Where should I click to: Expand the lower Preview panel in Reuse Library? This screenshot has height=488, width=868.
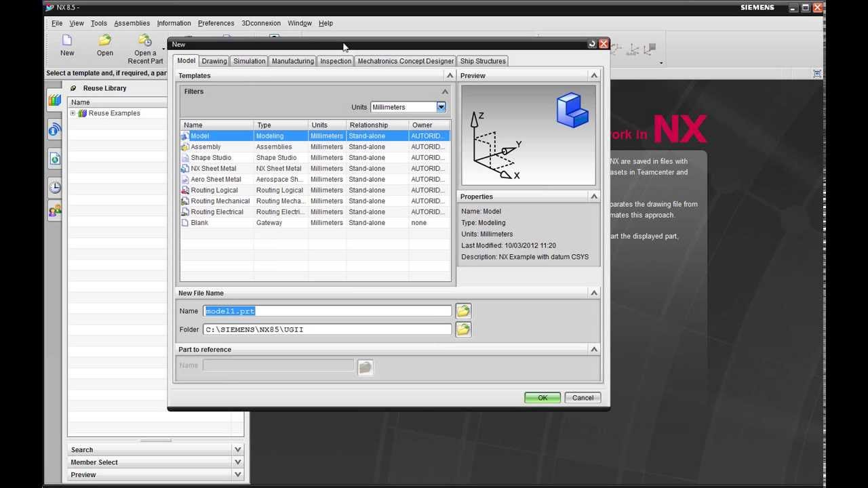pyautogui.click(x=237, y=475)
